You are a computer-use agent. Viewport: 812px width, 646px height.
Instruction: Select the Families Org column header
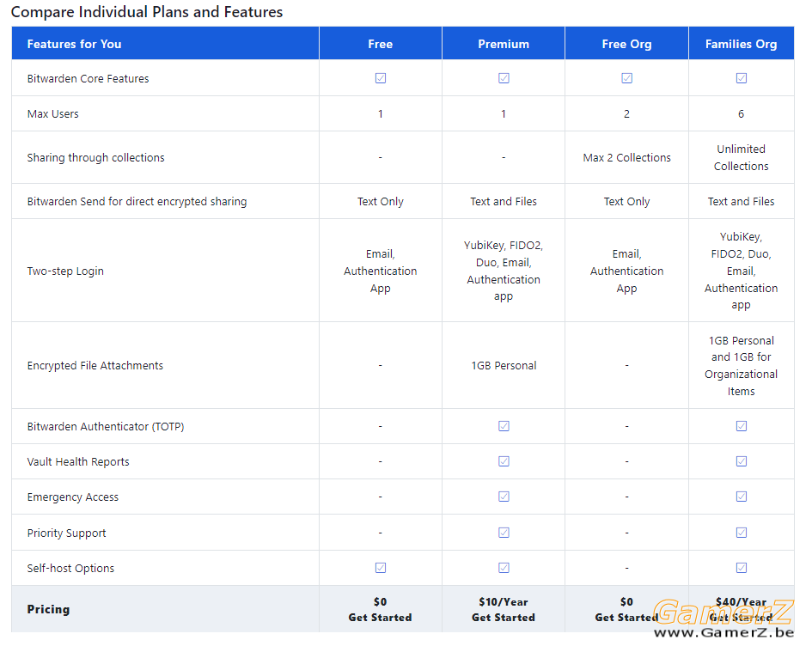click(x=741, y=45)
